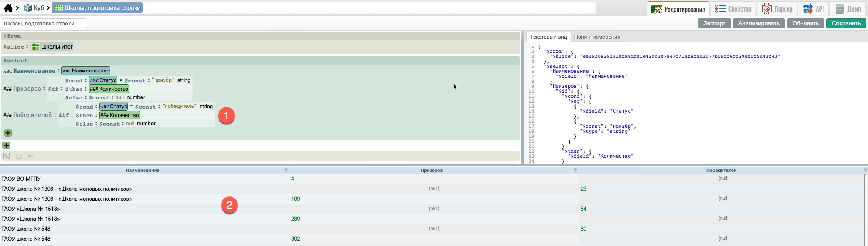Click the indented-list icon under the query editor
The image size is (868, 246).
coord(30,156)
